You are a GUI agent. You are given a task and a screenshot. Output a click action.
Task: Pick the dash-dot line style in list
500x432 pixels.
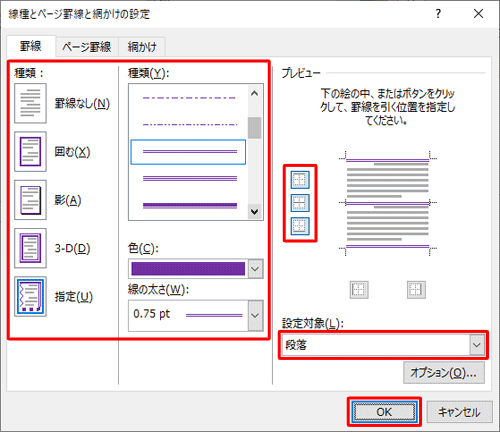coord(189,98)
